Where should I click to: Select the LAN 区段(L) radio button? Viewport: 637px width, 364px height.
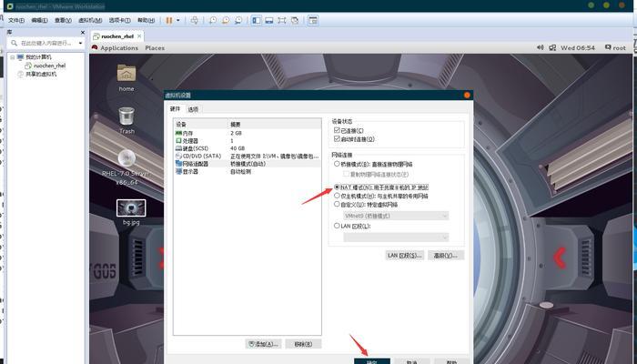click(337, 226)
